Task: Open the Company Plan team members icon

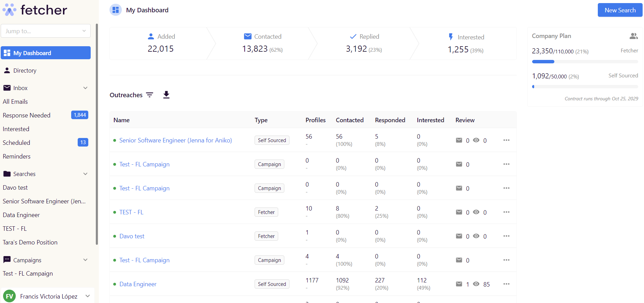Action: (634, 36)
